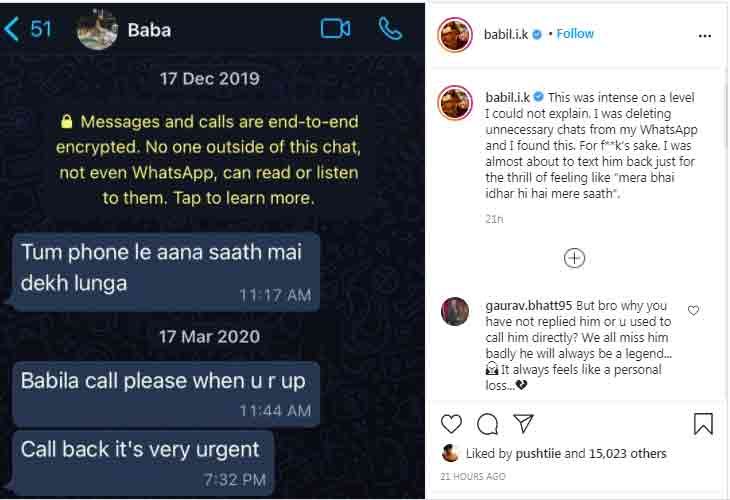Viewport: 730px width, 500px height.
Task: Start a video call with Baba
Action: coord(335,29)
